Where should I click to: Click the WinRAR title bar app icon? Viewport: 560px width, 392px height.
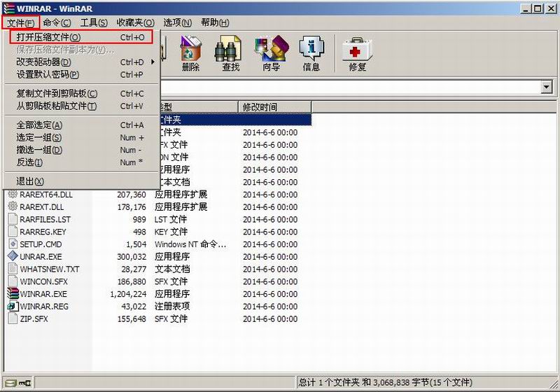(8, 8)
